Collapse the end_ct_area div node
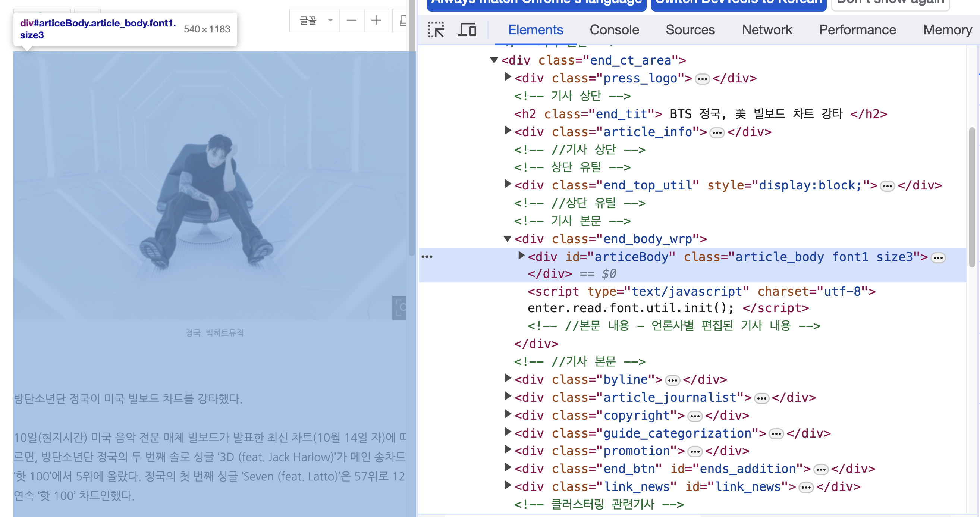This screenshot has height=517, width=980. (x=494, y=60)
